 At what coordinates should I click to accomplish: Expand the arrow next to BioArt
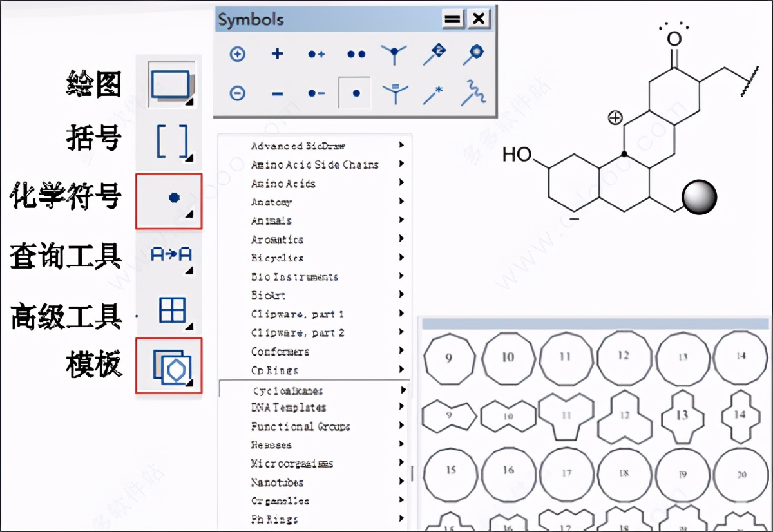[402, 295]
